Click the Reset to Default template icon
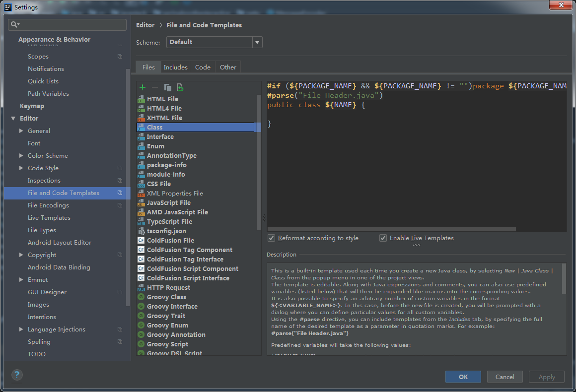 pyautogui.click(x=180, y=87)
